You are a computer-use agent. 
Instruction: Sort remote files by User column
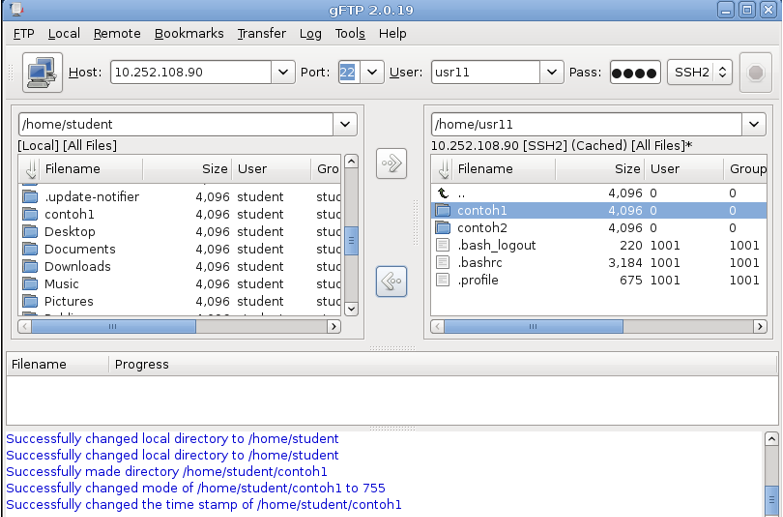click(x=684, y=169)
